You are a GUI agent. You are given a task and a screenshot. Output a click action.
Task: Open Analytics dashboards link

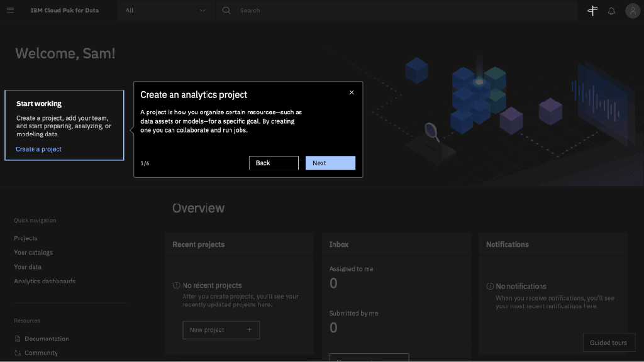pyautogui.click(x=45, y=281)
